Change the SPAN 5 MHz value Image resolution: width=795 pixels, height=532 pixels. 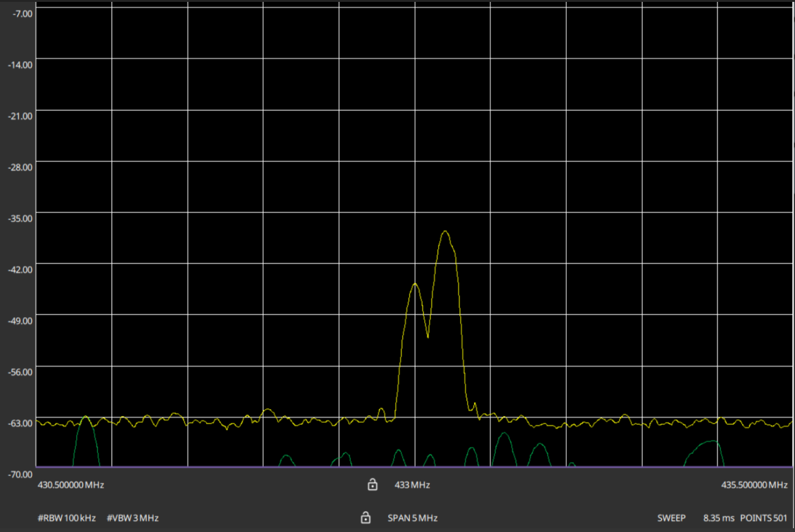click(412, 518)
